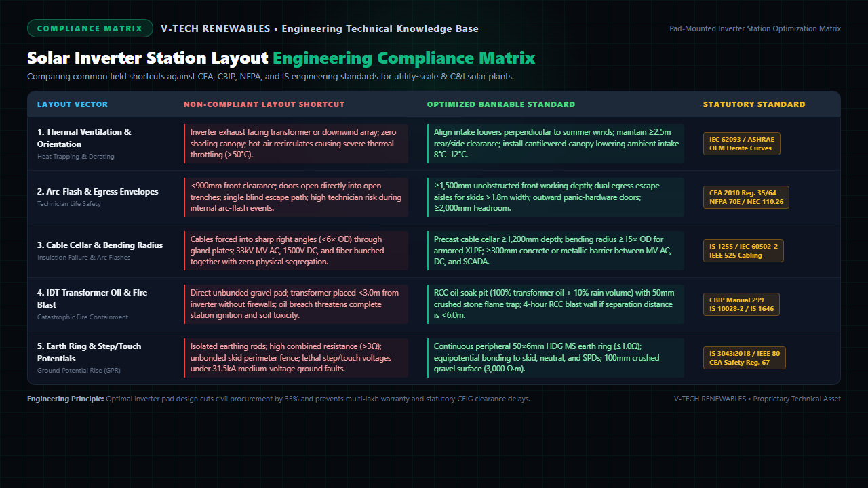The width and height of the screenshot is (868, 488).
Task: Click the inverter exhaust facing transformer shortcut cell
Action: point(296,144)
